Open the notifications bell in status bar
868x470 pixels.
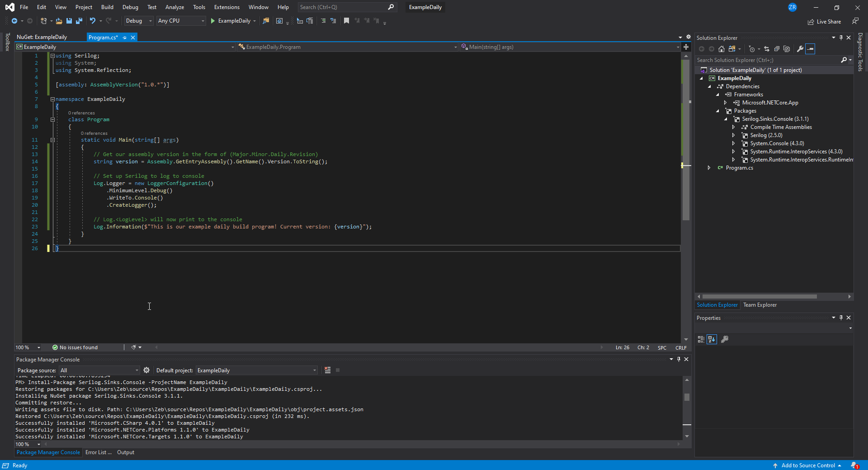(854, 465)
